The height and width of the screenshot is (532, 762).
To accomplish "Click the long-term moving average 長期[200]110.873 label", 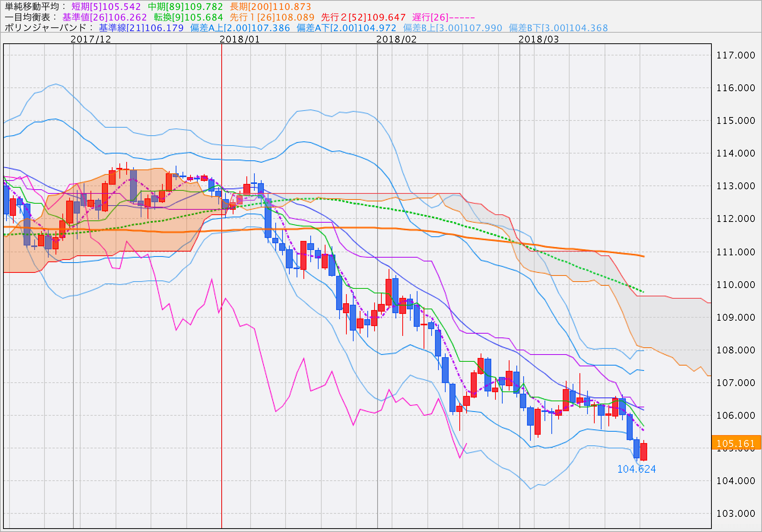I will point(271,6).
